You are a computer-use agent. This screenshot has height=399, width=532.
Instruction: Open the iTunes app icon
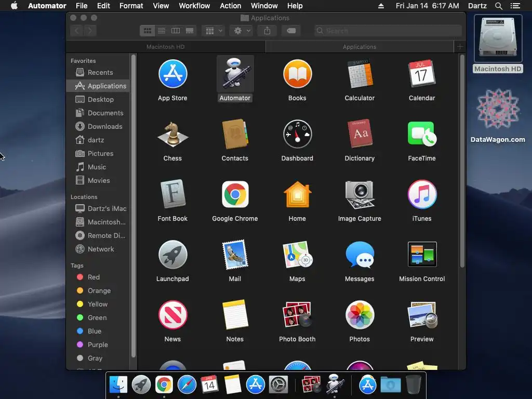click(x=422, y=194)
